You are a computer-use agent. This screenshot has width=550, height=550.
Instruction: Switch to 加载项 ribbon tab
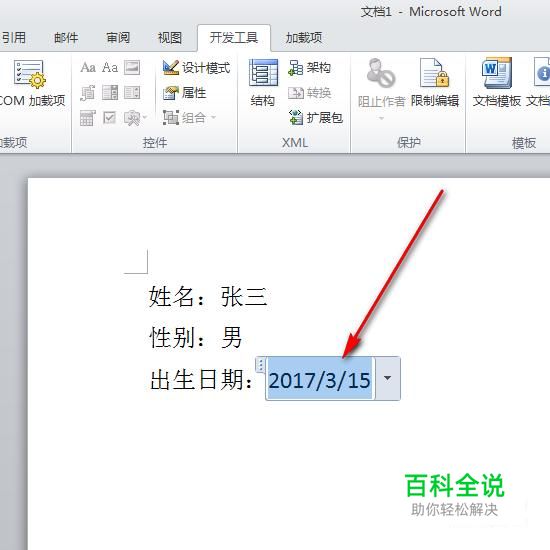(x=304, y=38)
